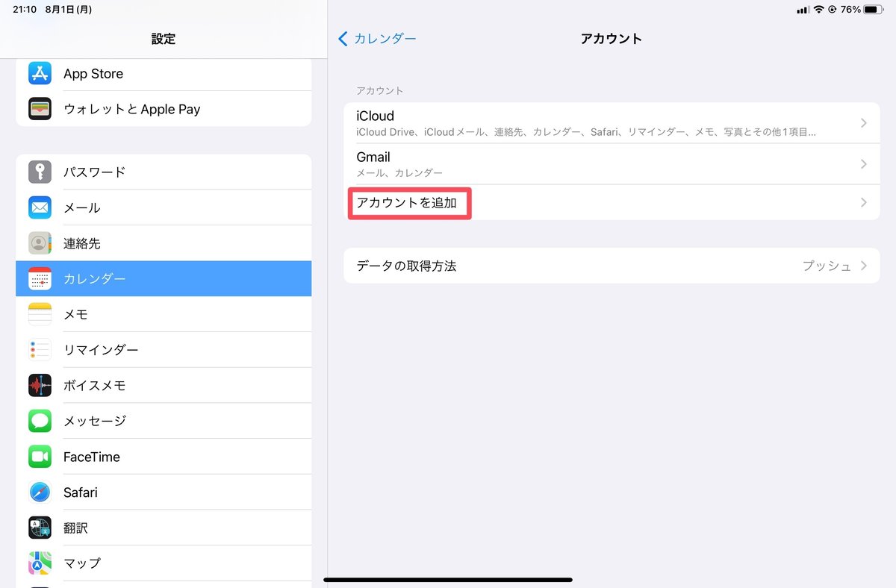The image size is (896, 588).
Task: Tap the Maps app icon
Action: (40, 563)
